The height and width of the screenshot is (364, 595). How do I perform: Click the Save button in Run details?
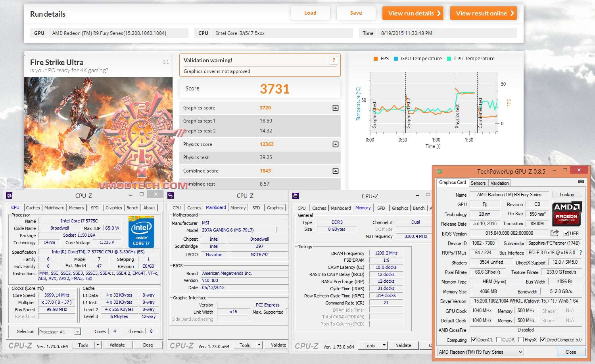pos(356,13)
